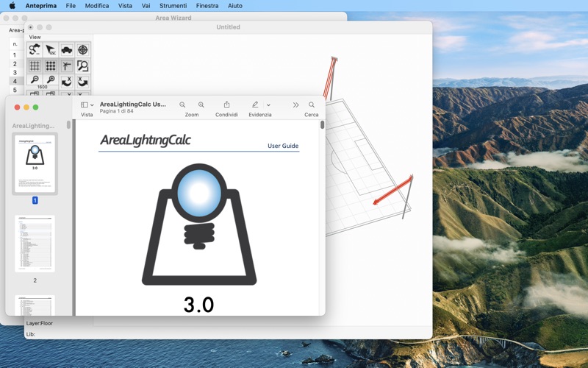588x368 pixels.
Task: Click the AreaLighting... sidebar header label
Action: [33, 126]
